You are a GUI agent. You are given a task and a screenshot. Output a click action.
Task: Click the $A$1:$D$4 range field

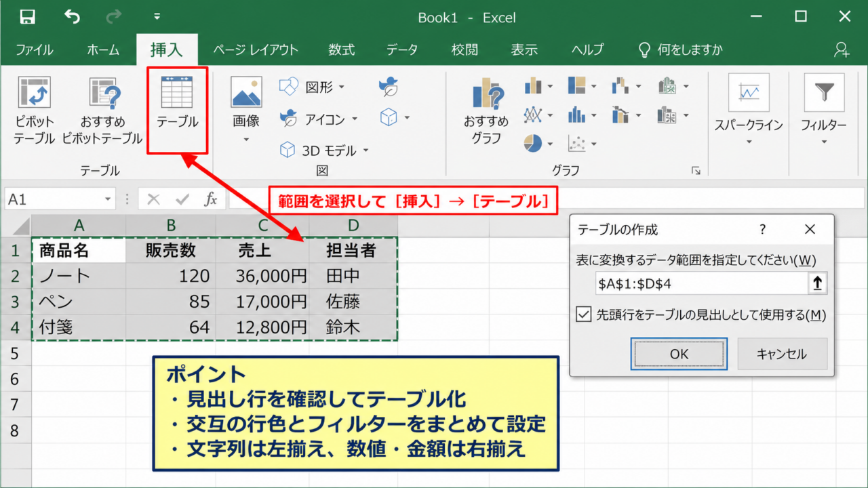pyautogui.click(x=701, y=284)
